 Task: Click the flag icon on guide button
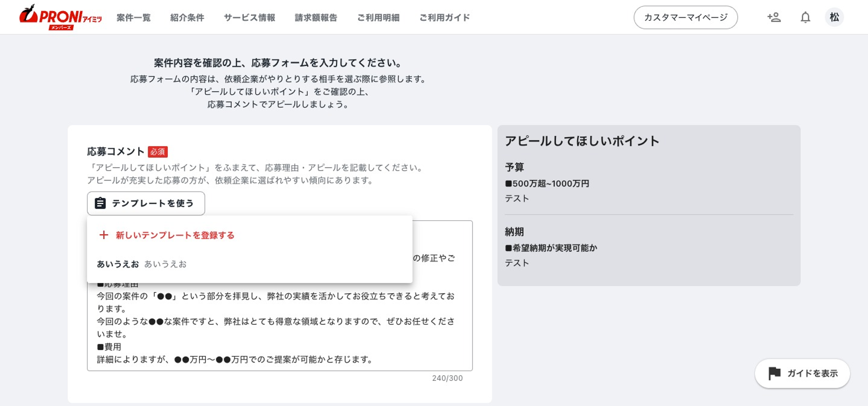[x=774, y=373]
